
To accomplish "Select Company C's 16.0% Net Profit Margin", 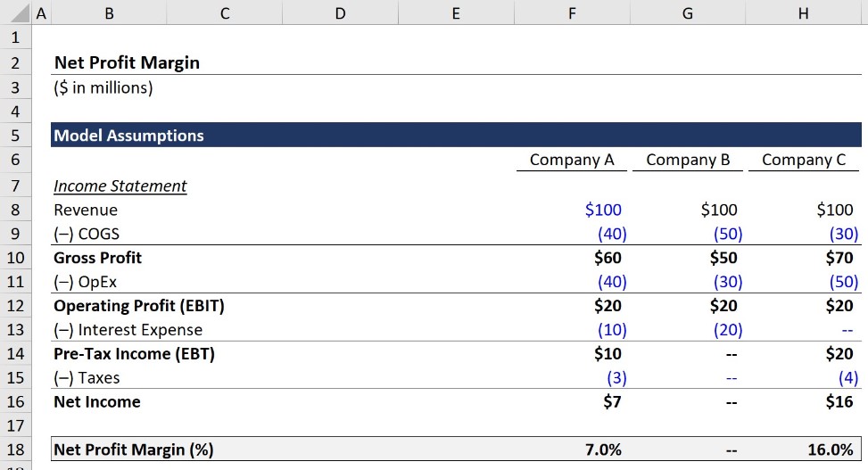I will click(x=830, y=449).
